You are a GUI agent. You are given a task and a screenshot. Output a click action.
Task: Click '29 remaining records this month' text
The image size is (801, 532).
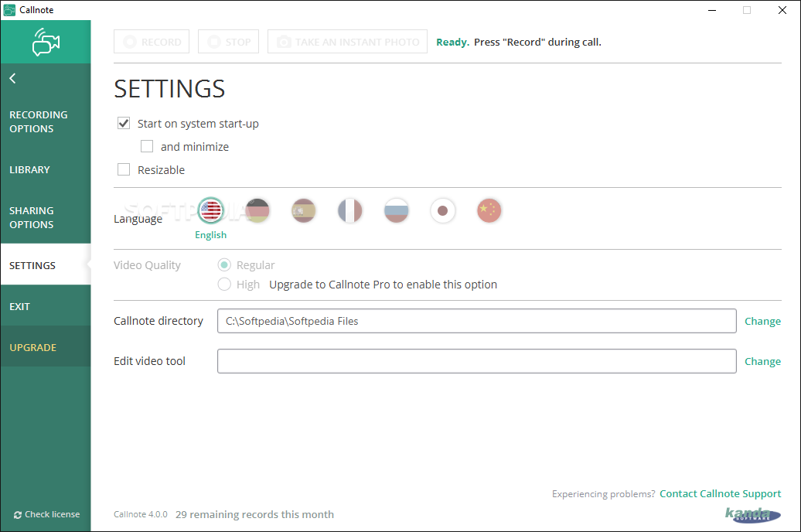click(x=254, y=515)
